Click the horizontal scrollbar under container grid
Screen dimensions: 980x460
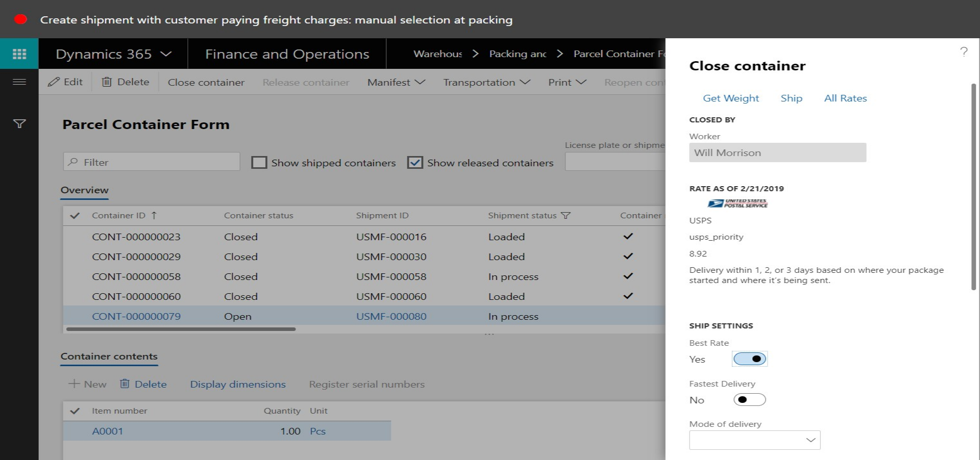[181, 329]
